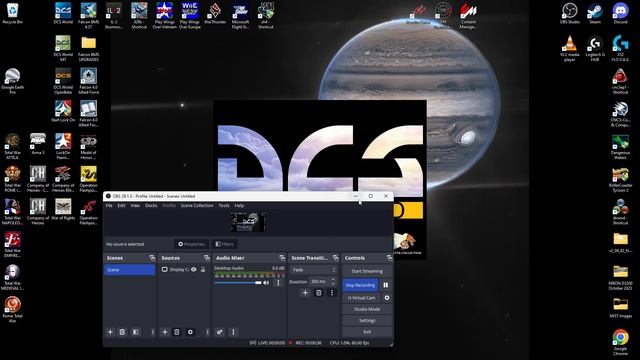Open OBS Studio desktop shortcut
Viewport: 640px width, 360px height.
[570, 14]
